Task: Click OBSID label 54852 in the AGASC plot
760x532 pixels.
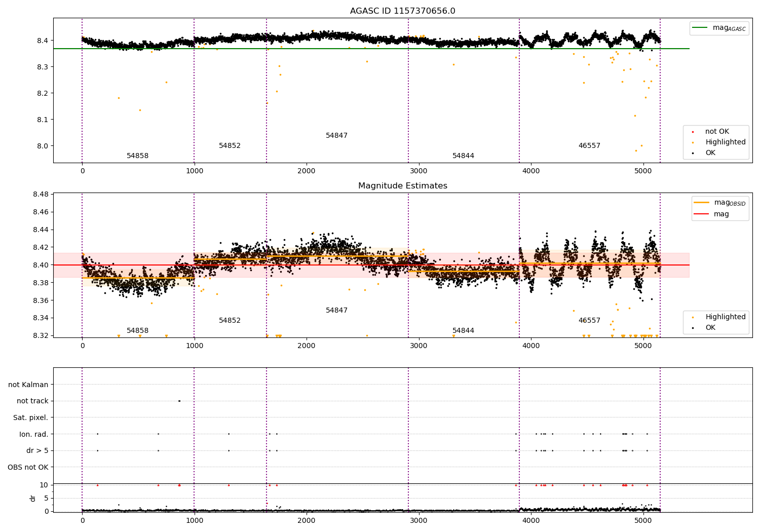Action: [x=230, y=146]
